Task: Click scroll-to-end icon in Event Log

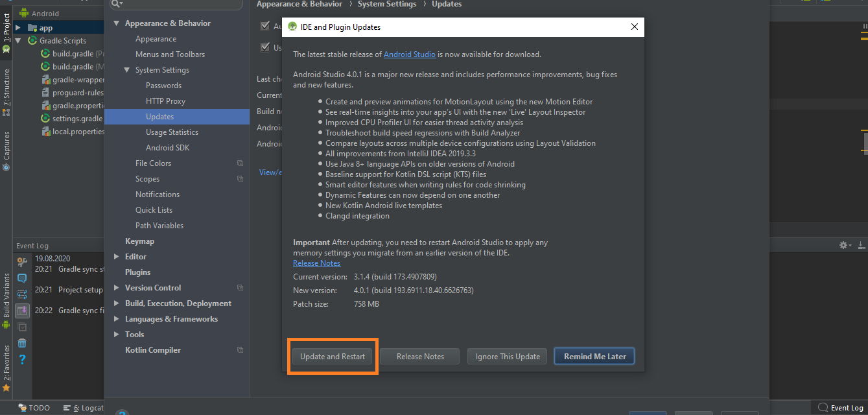Action: [x=22, y=311]
